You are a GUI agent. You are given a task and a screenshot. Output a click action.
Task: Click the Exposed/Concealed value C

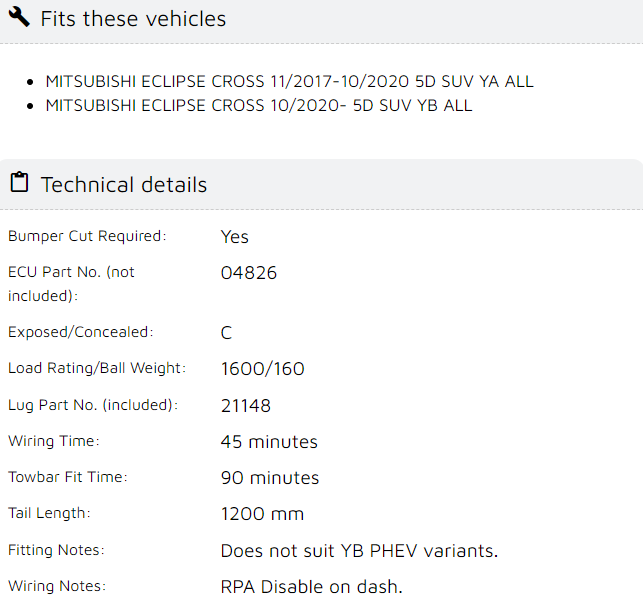[226, 333]
